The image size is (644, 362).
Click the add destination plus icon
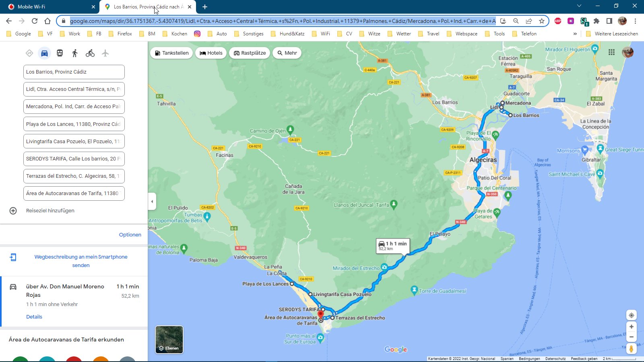[13, 211]
